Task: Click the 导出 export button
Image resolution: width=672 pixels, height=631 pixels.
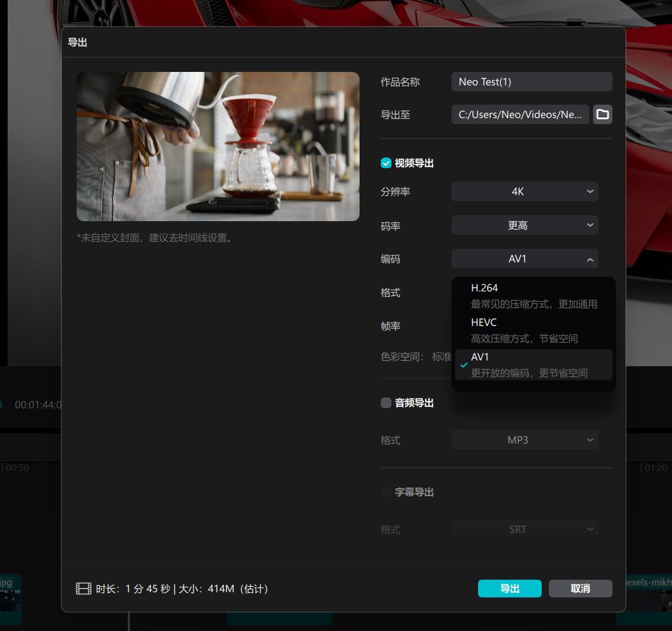Action: (x=509, y=588)
